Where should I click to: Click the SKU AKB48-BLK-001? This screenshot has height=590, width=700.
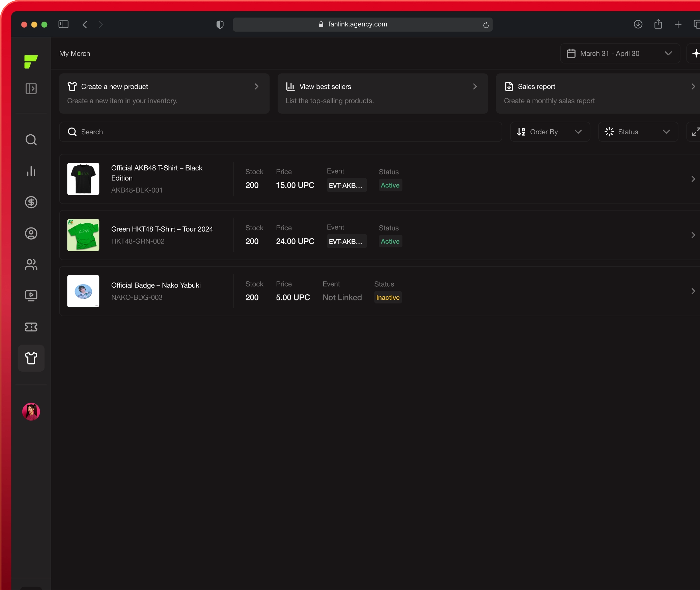click(137, 190)
